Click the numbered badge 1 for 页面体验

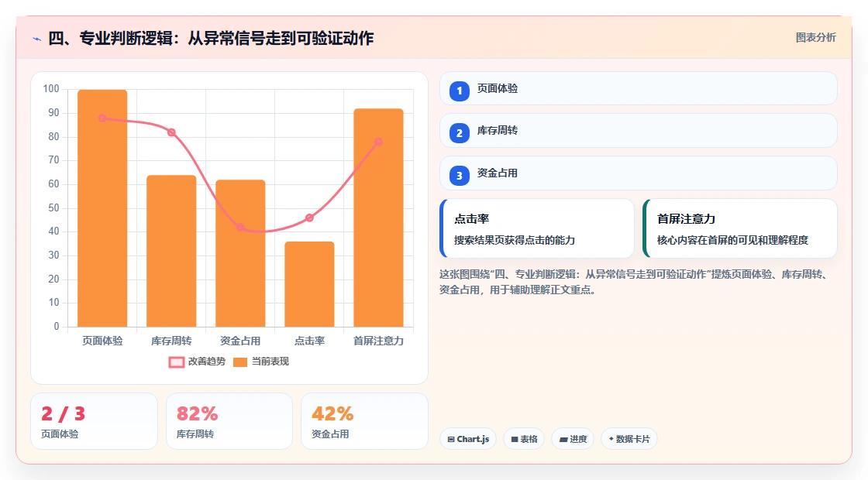click(459, 91)
